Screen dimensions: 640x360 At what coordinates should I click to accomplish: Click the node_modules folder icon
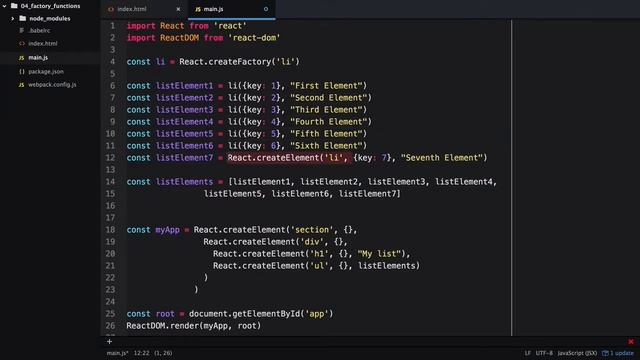(23, 18)
